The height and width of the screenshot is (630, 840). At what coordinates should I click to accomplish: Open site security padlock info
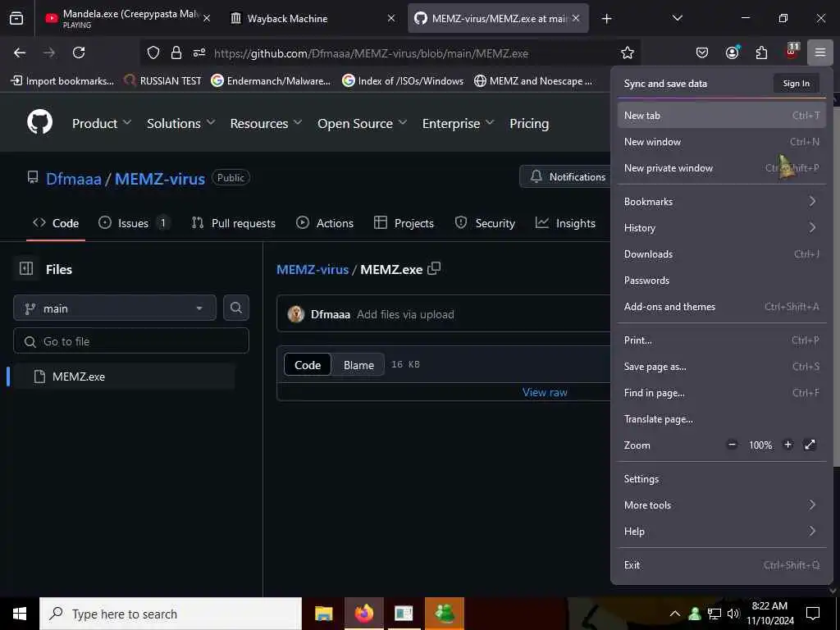176,52
